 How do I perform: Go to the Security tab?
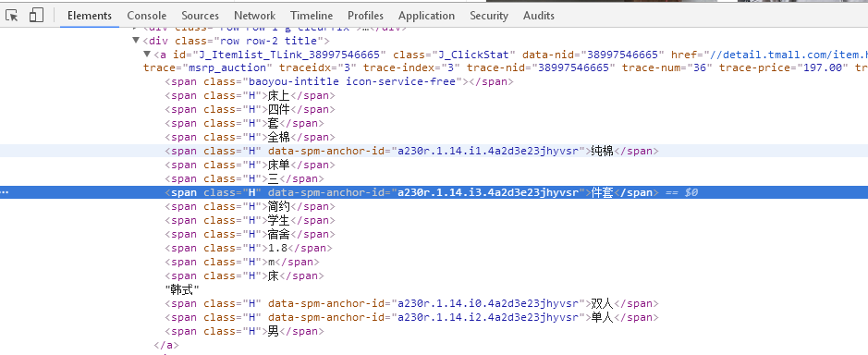tap(489, 16)
